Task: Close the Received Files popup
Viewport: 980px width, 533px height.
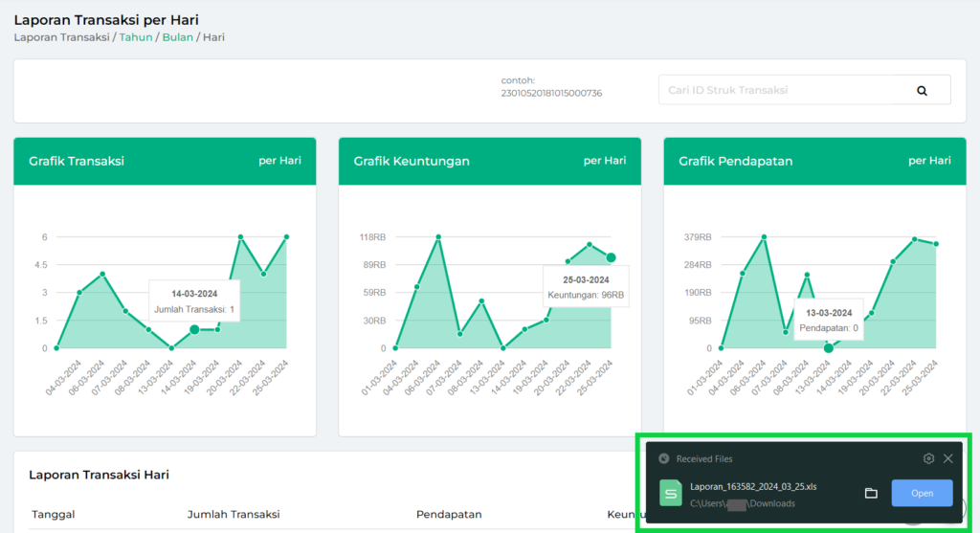Action: click(947, 458)
